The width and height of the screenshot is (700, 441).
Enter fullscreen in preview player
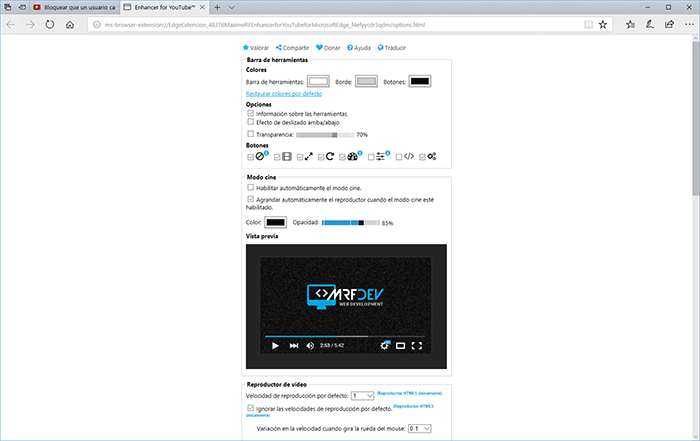[417, 345]
